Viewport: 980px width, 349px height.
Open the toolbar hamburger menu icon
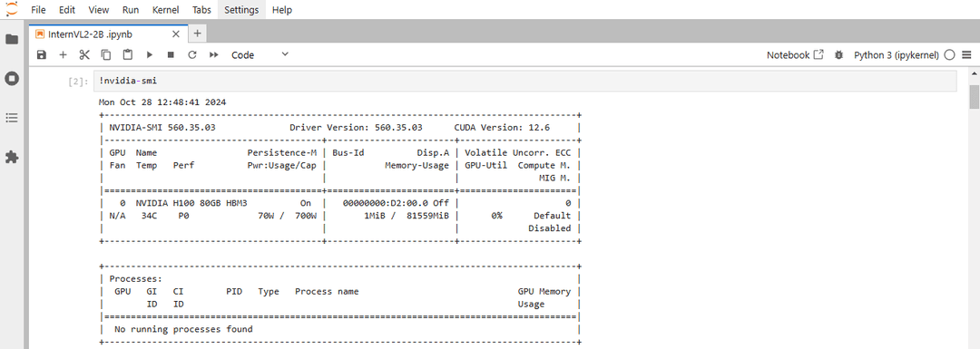(967, 55)
